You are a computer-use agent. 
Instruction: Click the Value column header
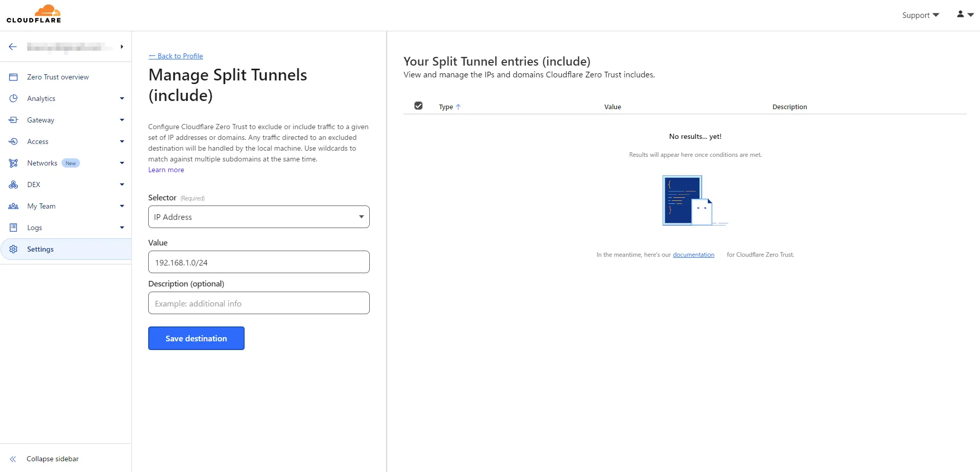pos(612,107)
